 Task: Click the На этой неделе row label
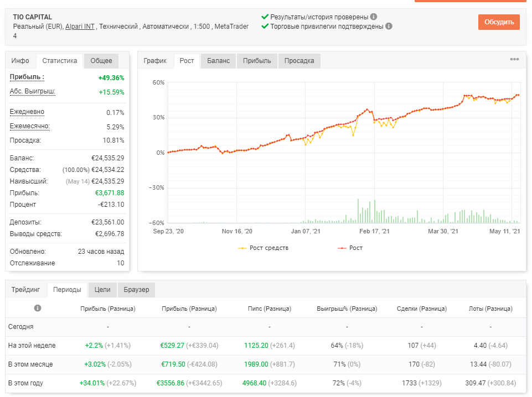tap(32, 346)
